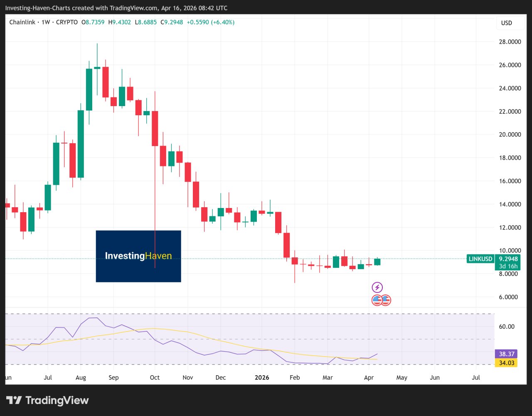Click the timestamp 'Apr 16, 2026 08:42 UTC'
The height and width of the screenshot is (416, 532).
tap(195, 8)
